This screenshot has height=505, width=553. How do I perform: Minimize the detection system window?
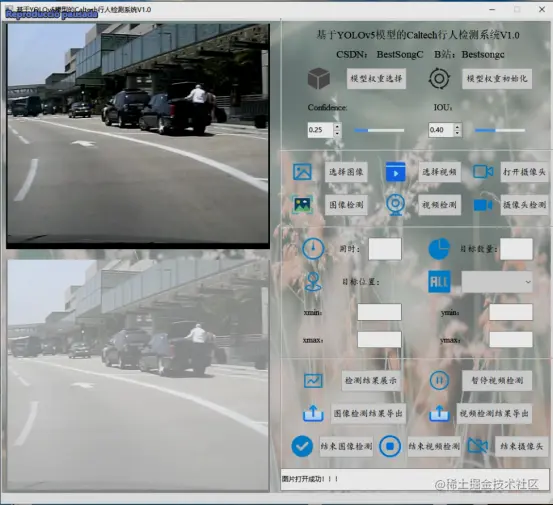[492, 10]
